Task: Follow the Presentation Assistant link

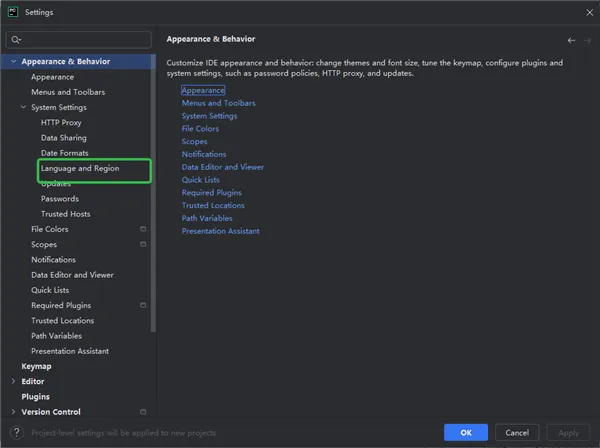Action: click(220, 231)
